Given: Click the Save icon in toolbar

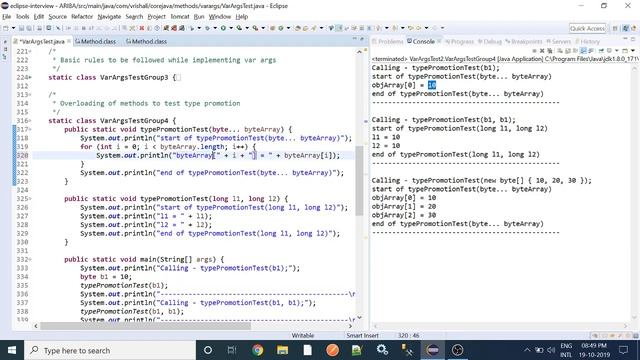Looking at the screenshot, I should click(x=21, y=28).
